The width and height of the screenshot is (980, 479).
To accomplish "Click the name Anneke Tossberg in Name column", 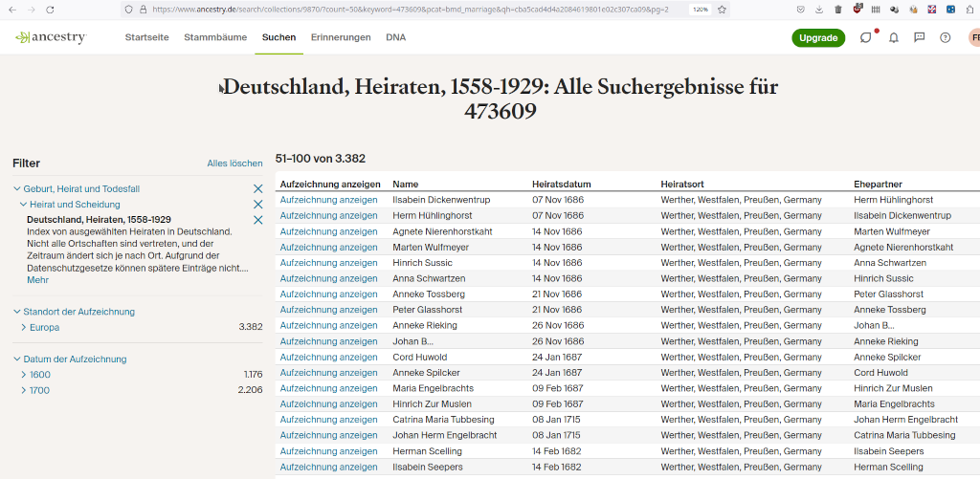I will point(429,294).
